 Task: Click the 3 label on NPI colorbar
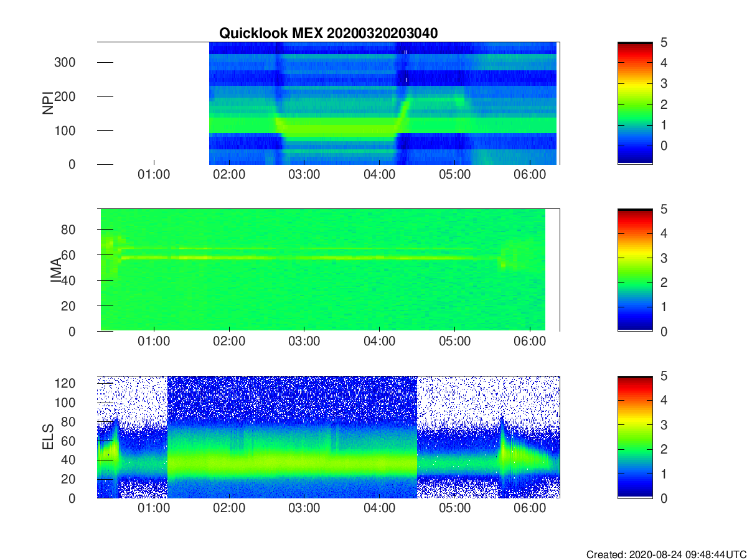(663, 83)
